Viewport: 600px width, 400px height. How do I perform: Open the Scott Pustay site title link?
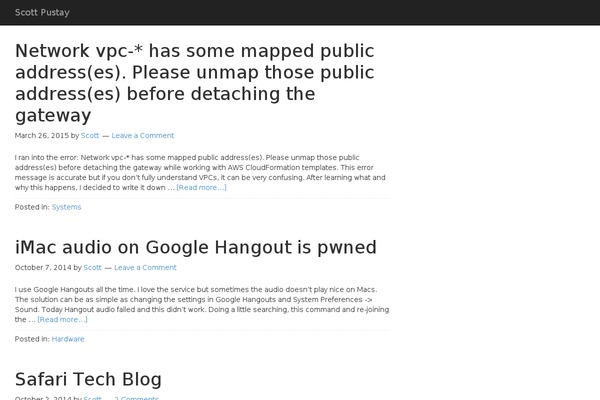42,12
